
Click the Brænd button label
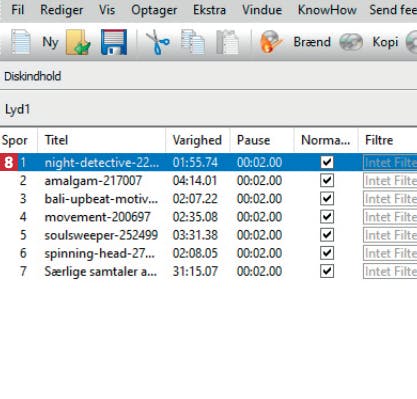pos(312,42)
